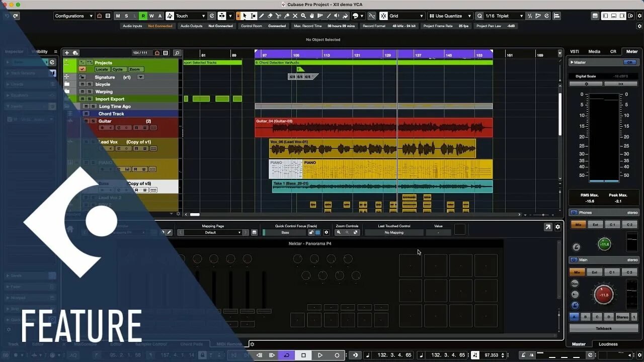Open the meter settings gear in Master
Viewport: 644px width, 362px height.
point(586,84)
